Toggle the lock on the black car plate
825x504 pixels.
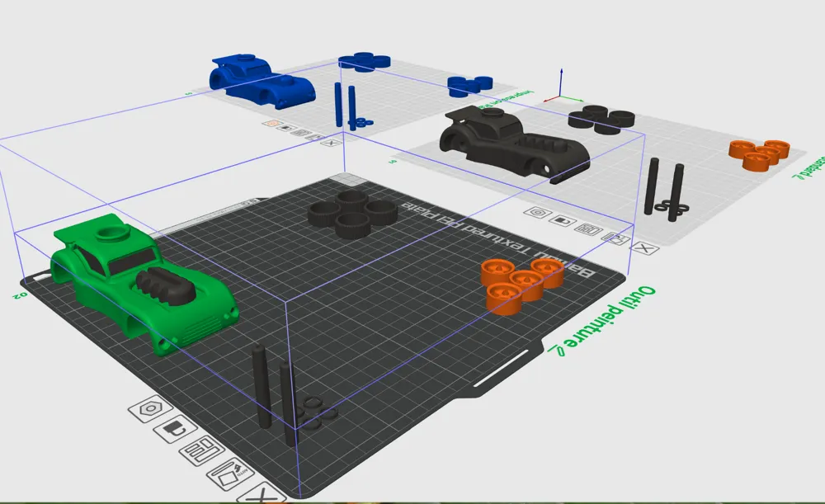pyautogui.click(x=564, y=221)
